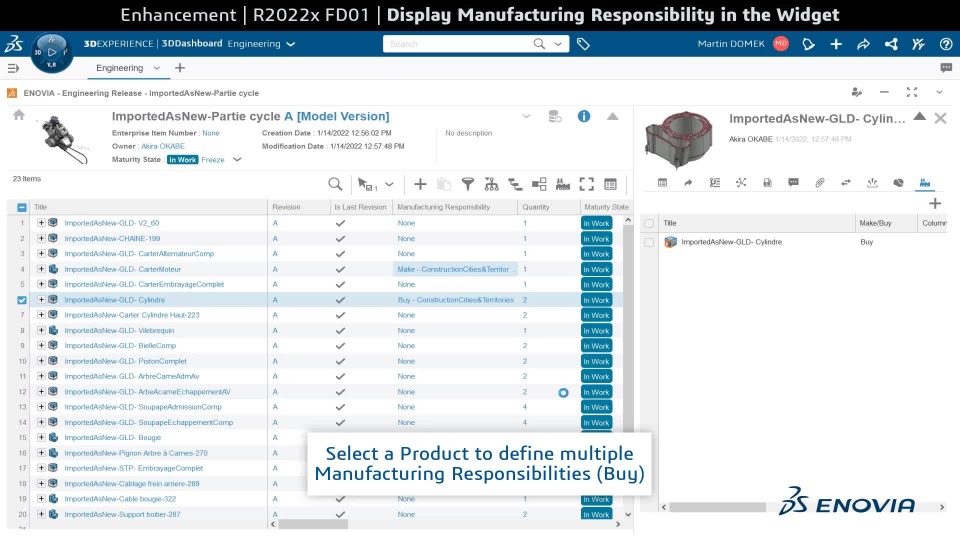The width and height of the screenshot is (960, 540).
Task: Open notifications icon in top bar
Action: point(808,44)
